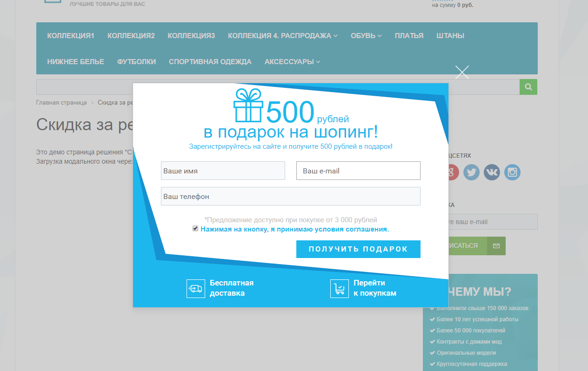This screenshot has height=371, width=588.
Task: Click the Получить подарок button
Action: click(358, 249)
